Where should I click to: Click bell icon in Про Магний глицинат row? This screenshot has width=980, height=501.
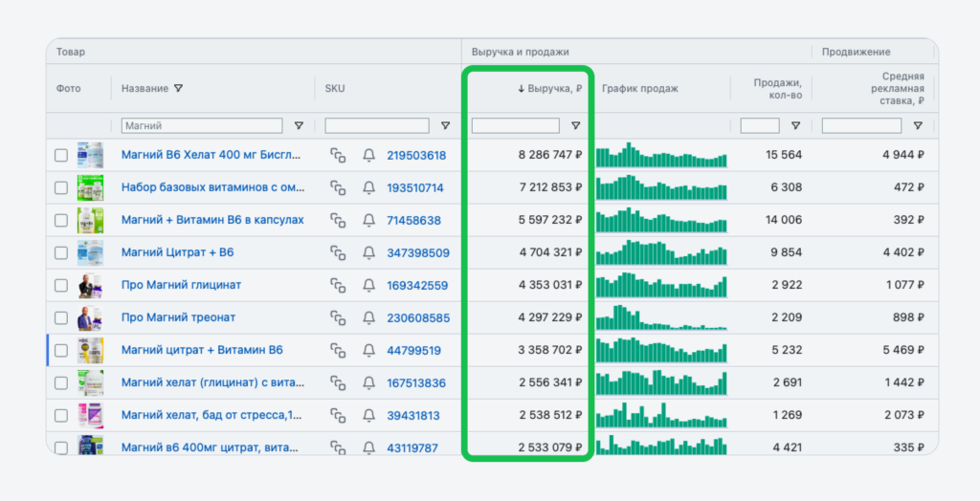(368, 285)
